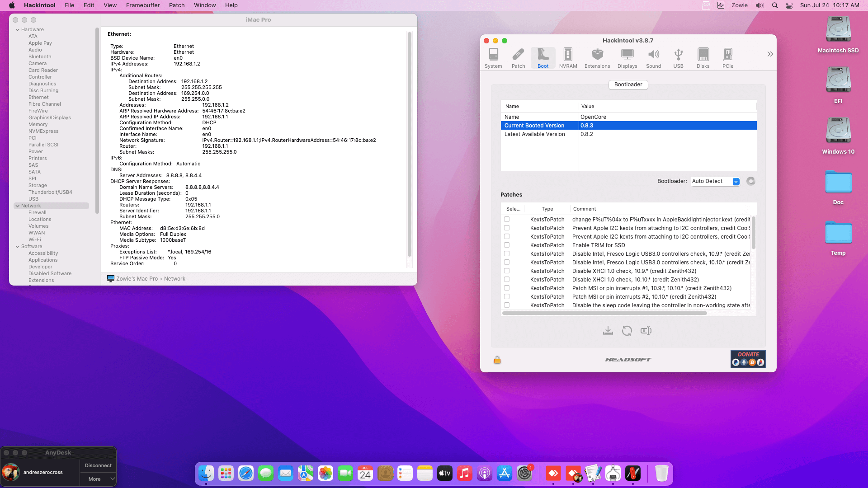Open the Edit menu

pos(89,5)
